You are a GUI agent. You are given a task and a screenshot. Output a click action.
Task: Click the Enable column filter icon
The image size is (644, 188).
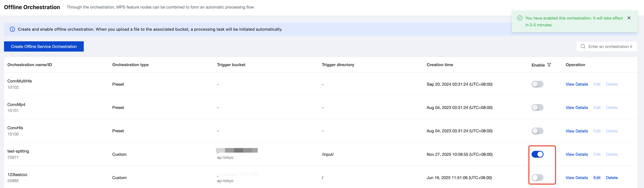click(x=549, y=65)
